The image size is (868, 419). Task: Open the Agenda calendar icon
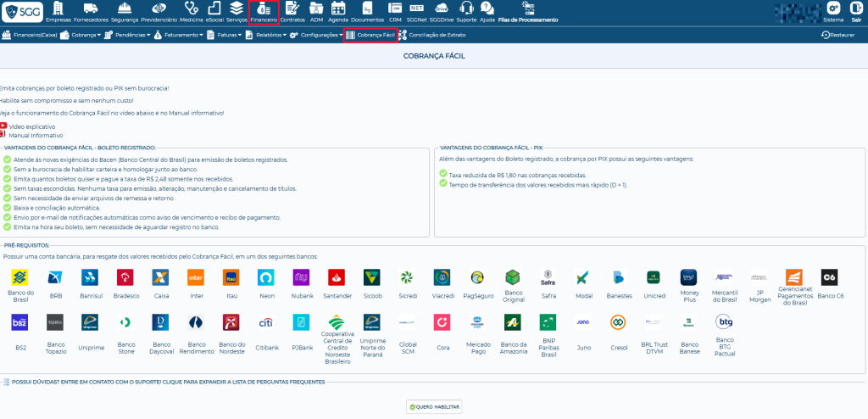[x=338, y=8]
